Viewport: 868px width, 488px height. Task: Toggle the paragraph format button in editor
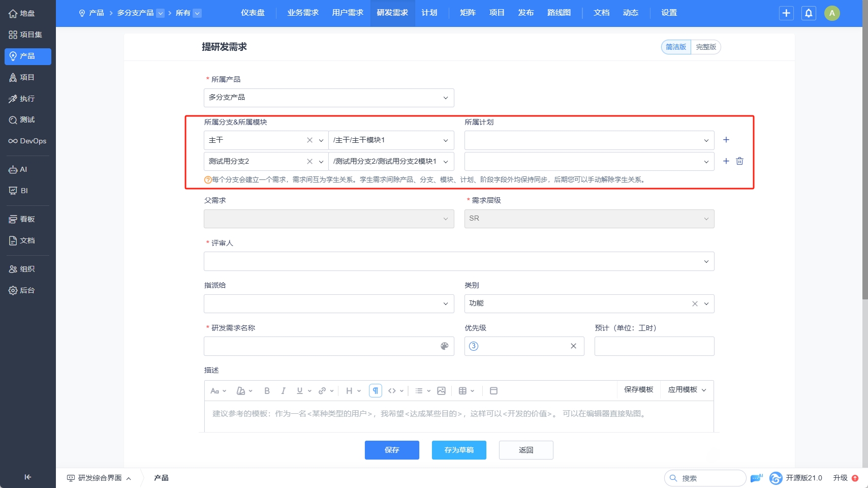coord(375,391)
